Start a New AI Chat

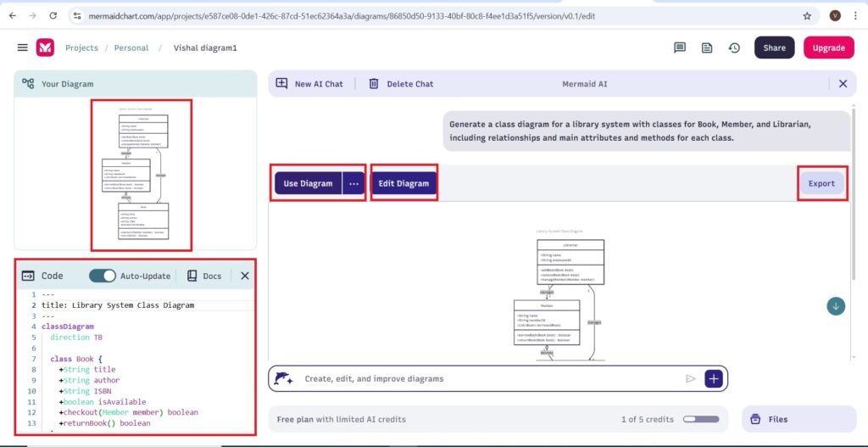click(x=310, y=84)
